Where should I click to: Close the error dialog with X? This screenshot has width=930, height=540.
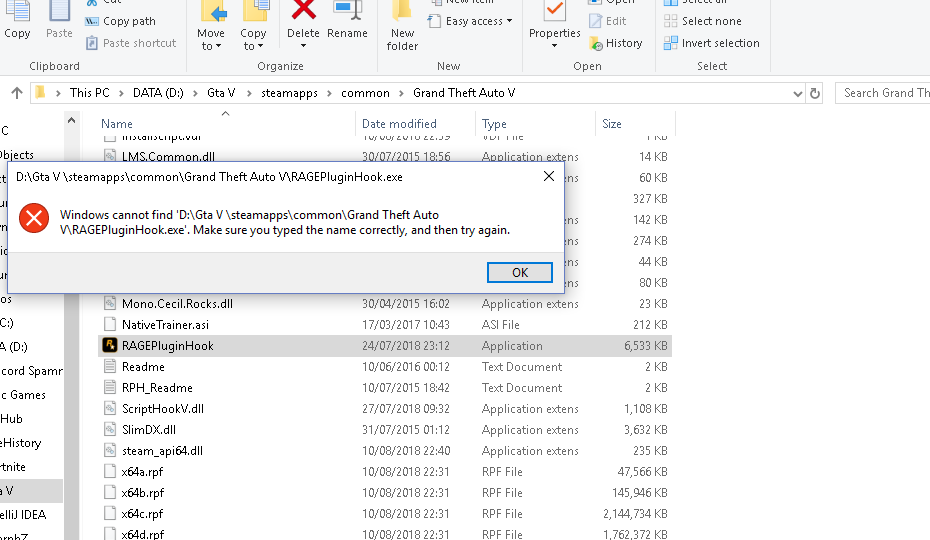click(549, 176)
